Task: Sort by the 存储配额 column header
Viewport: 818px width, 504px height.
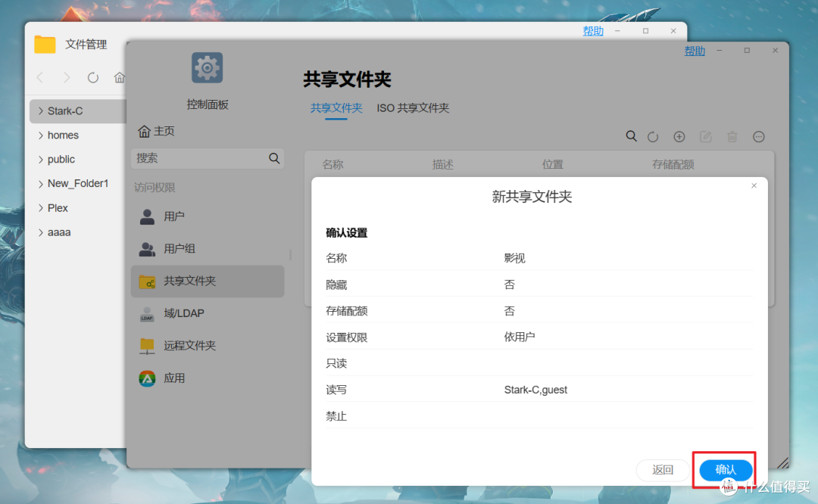Action: 673,165
